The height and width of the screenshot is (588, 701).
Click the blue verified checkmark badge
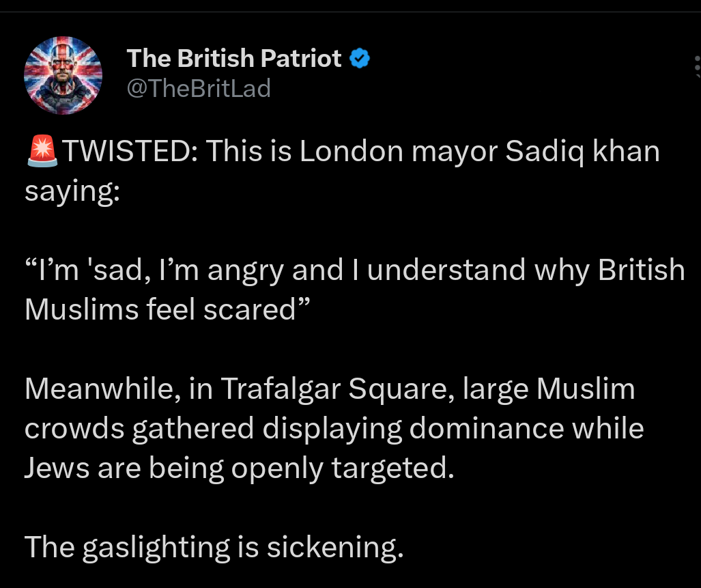point(360,59)
